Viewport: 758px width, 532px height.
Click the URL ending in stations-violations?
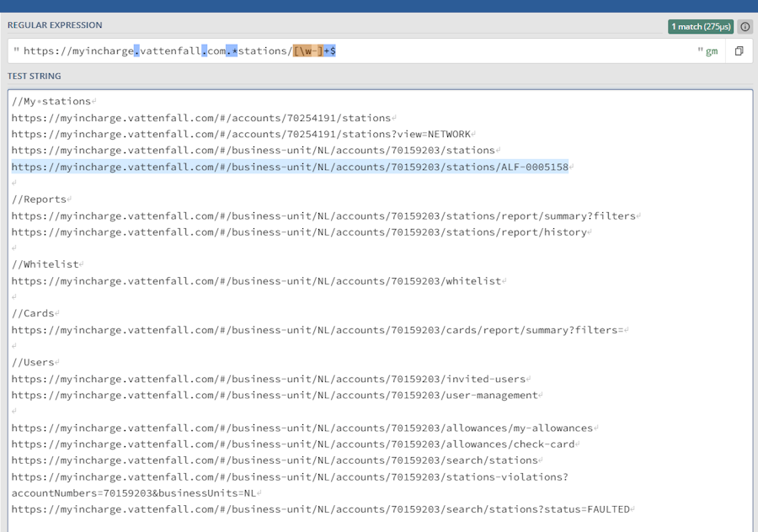[x=290, y=477]
